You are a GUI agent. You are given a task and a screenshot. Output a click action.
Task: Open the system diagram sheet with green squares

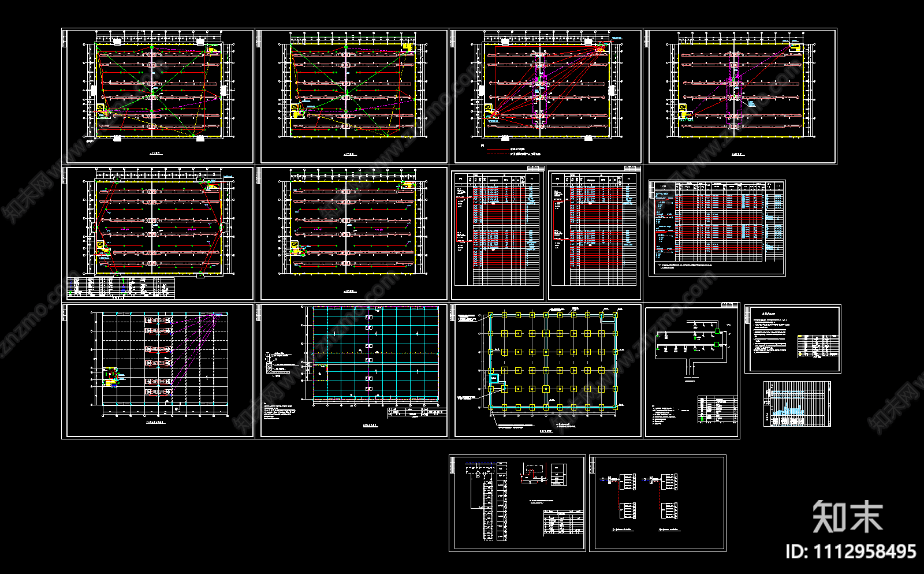692,371
